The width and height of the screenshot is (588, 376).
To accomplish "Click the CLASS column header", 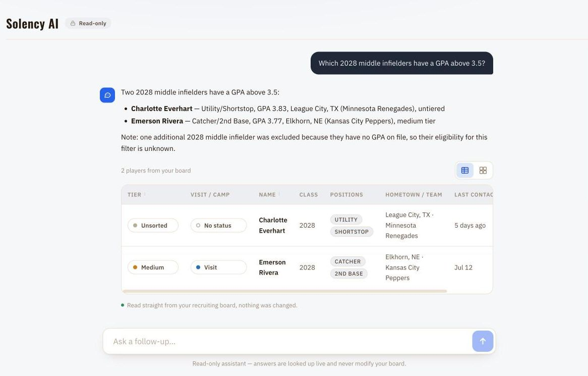I will 309,195.
